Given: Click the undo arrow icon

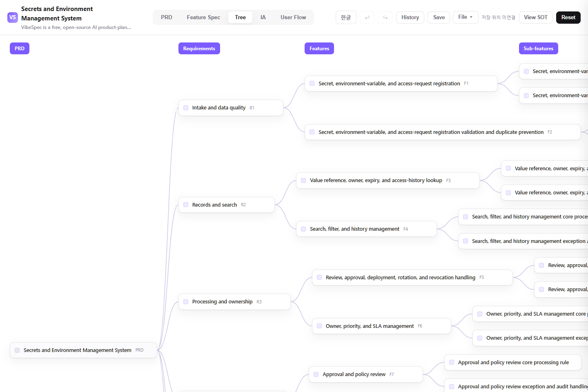Looking at the screenshot, I should coord(367,18).
